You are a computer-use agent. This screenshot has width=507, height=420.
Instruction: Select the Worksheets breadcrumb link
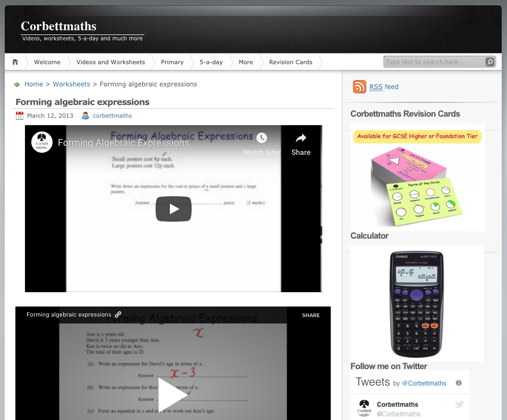click(x=71, y=84)
